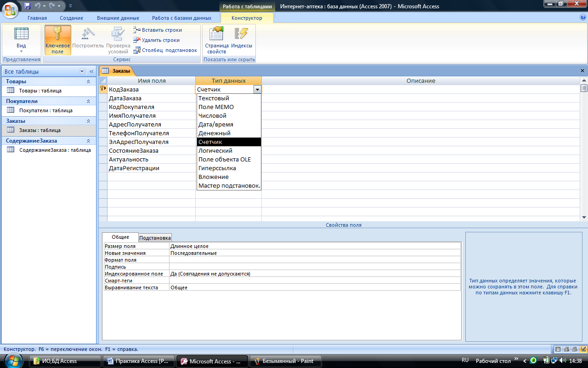Open the Внешние данные ribbon tab
The image size is (588, 368).
(118, 18)
